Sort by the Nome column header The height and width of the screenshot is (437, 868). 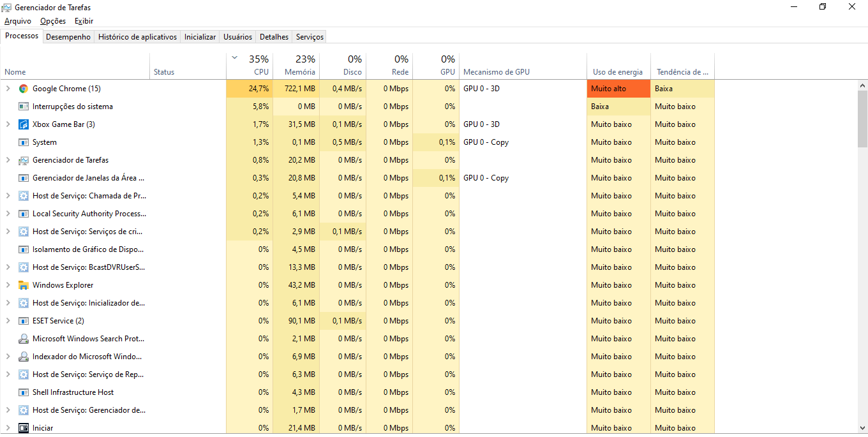pyautogui.click(x=75, y=66)
